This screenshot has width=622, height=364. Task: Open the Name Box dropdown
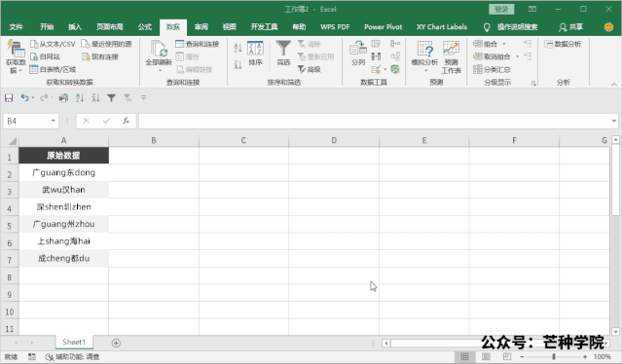[54, 121]
